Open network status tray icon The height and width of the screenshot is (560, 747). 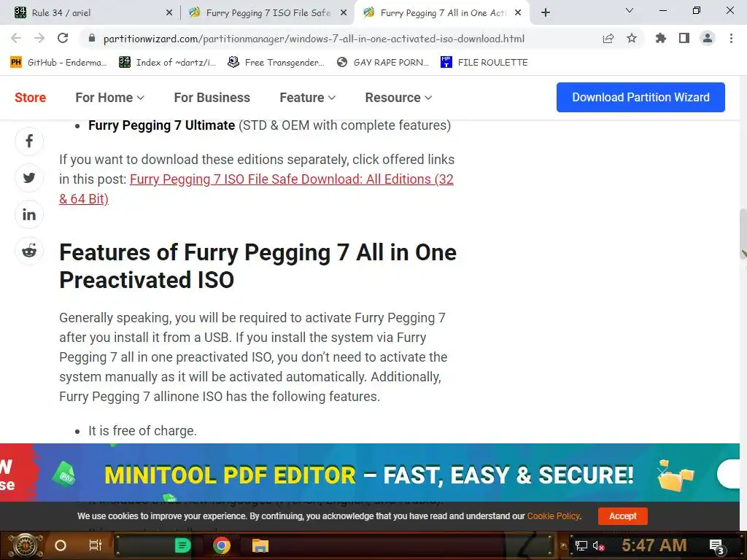coord(581,545)
